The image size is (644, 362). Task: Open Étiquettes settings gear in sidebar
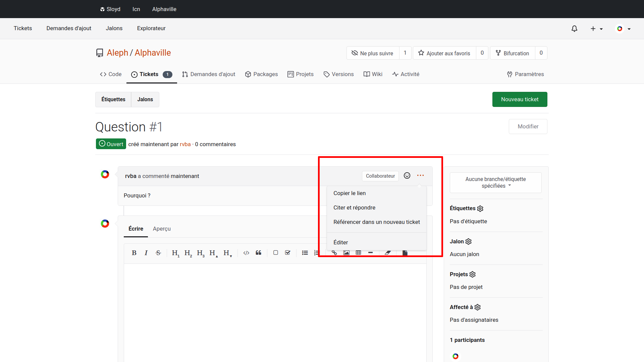(x=480, y=208)
